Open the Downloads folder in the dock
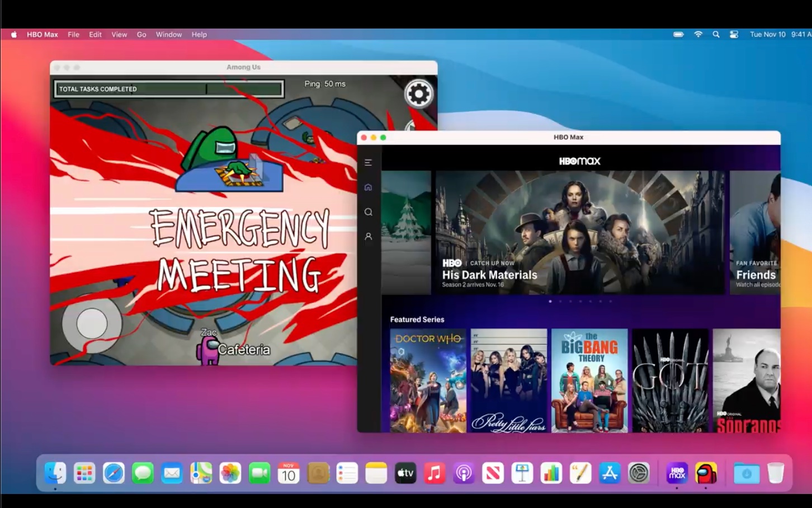The height and width of the screenshot is (508, 812). click(x=747, y=473)
